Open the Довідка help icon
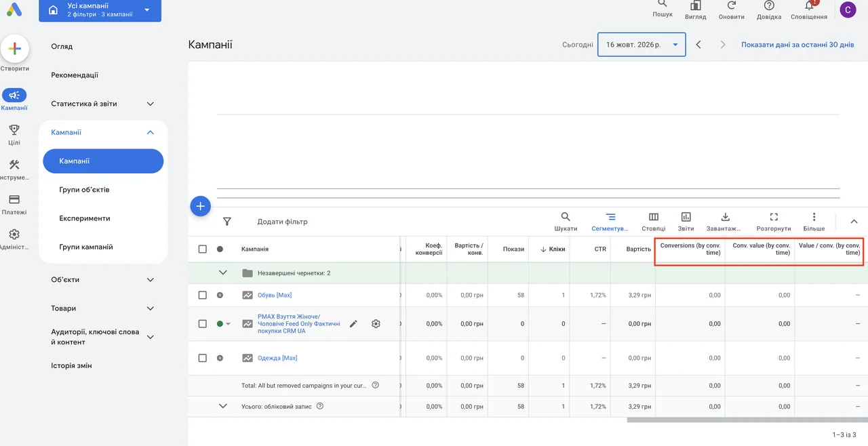This screenshot has height=446, width=868. 769,5
